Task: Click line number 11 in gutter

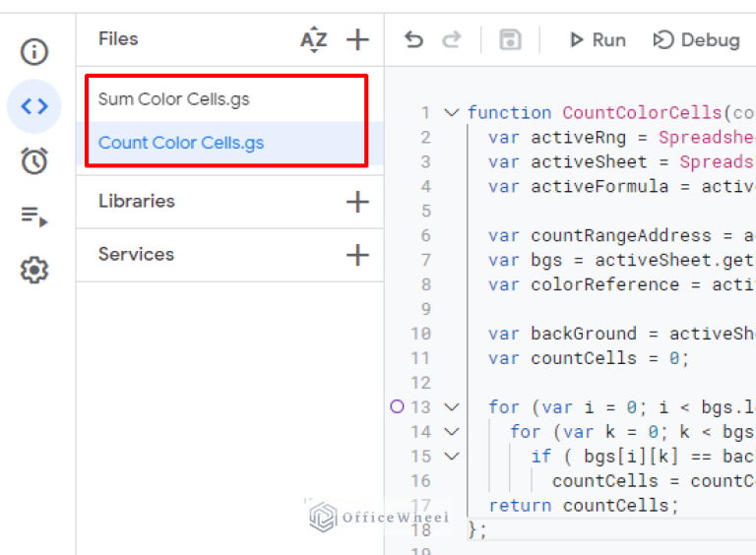Action: coord(420,358)
